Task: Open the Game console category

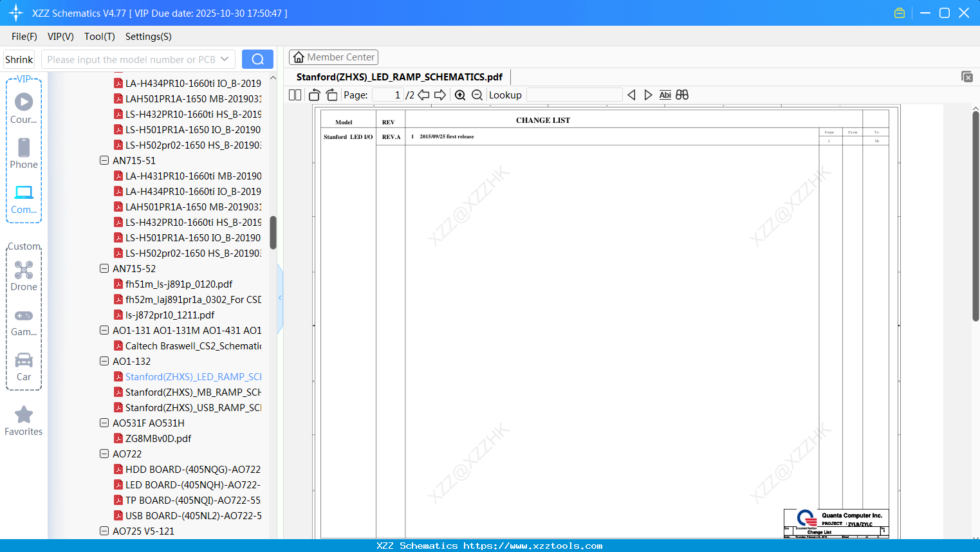Action: (24, 322)
